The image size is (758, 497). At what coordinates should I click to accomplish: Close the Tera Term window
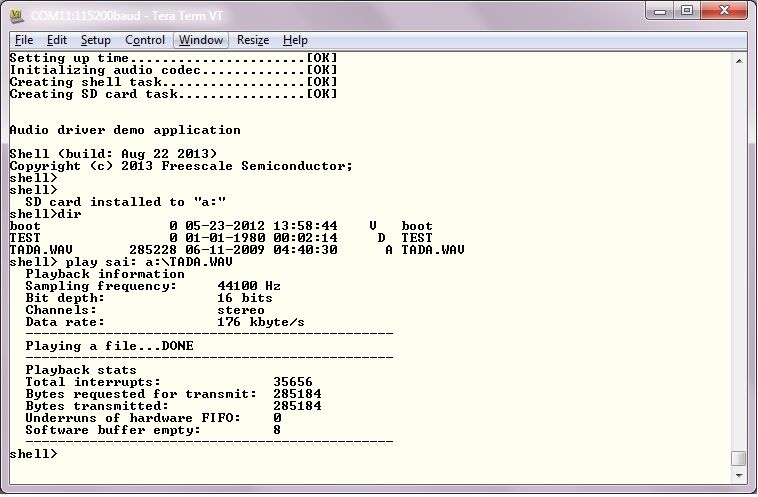(x=724, y=11)
